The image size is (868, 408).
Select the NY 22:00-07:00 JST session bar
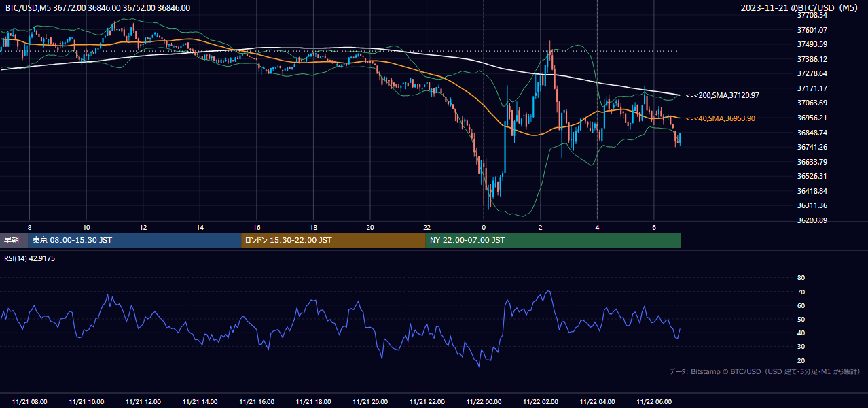tap(553, 240)
